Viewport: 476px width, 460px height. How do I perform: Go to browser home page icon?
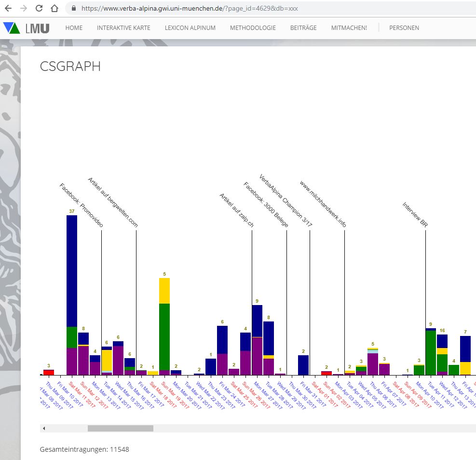click(54, 8)
